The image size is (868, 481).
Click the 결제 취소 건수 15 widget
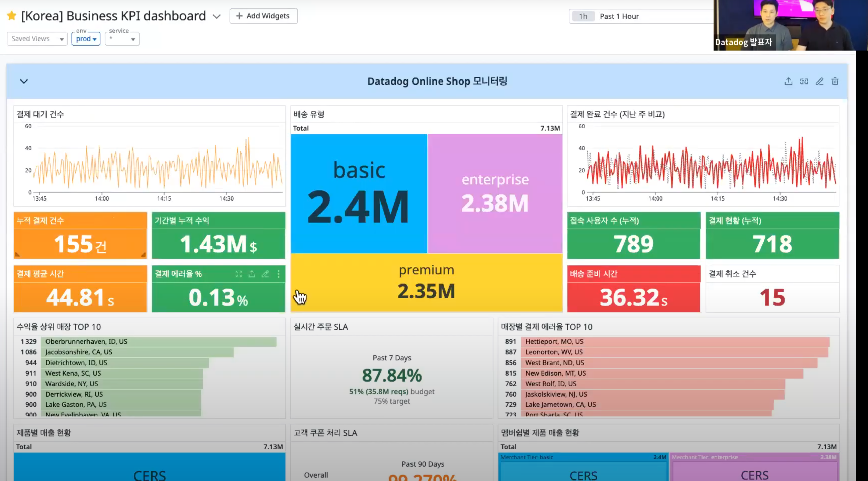(772, 289)
